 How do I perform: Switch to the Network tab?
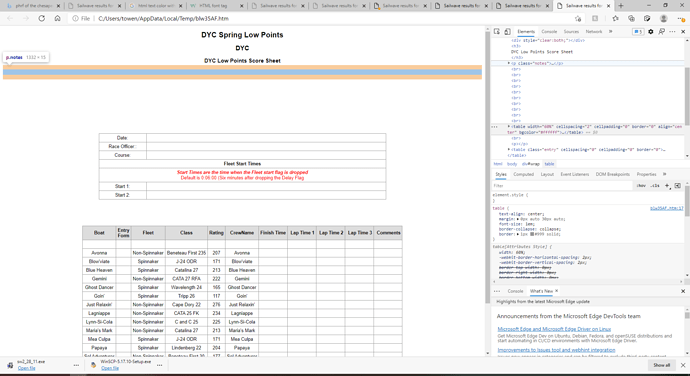click(x=594, y=32)
